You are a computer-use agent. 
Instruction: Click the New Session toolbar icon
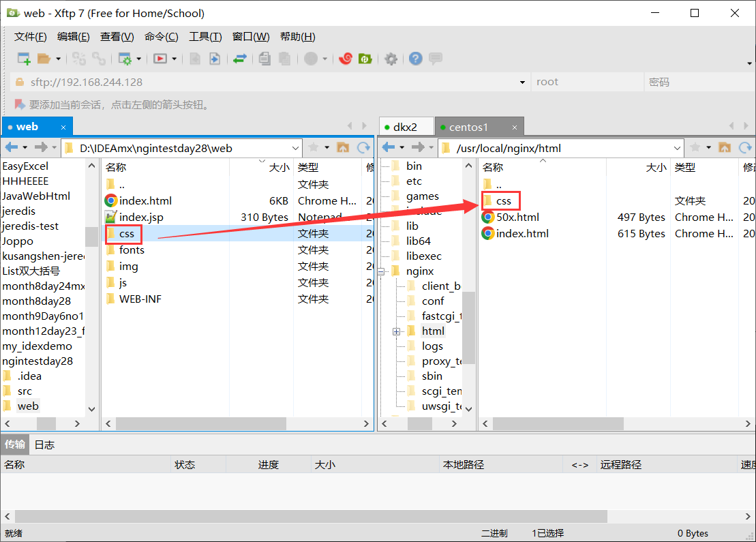click(x=24, y=59)
